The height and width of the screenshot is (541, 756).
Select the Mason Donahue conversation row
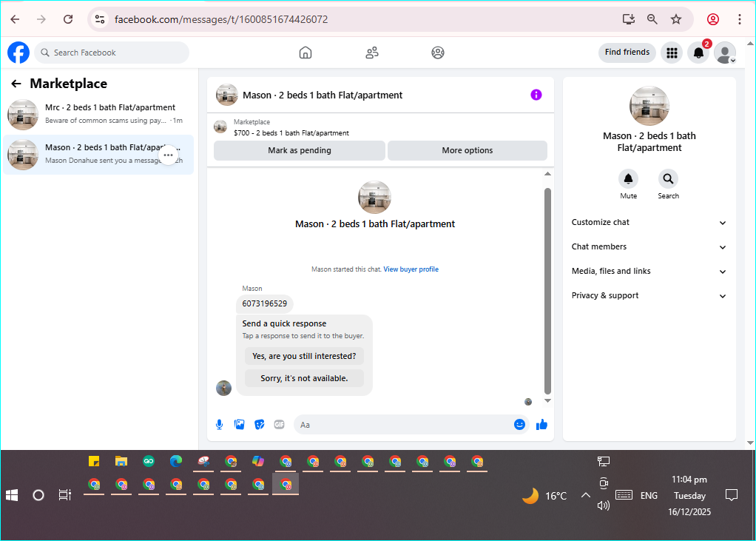tap(98, 155)
